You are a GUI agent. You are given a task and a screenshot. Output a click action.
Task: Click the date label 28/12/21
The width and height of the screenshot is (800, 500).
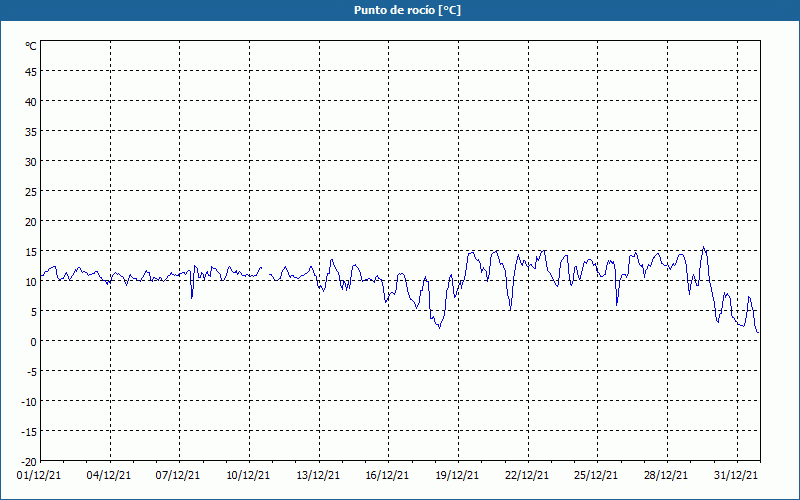[x=666, y=476]
